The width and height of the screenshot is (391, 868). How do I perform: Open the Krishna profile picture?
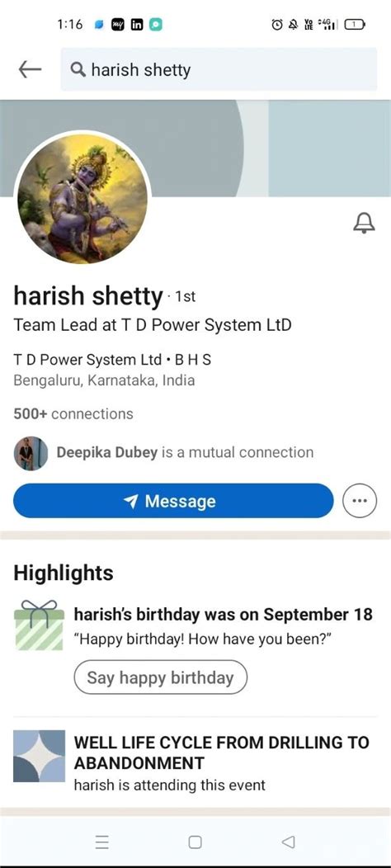click(83, 199)
